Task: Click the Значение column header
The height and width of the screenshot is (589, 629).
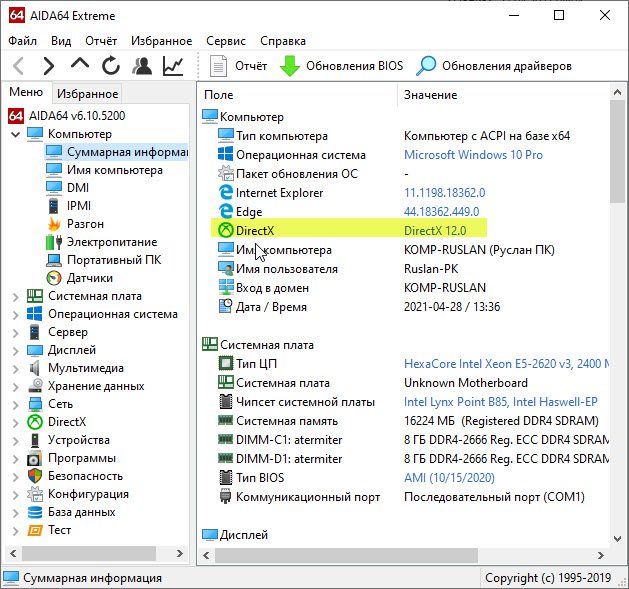Action: pos(503,95)
